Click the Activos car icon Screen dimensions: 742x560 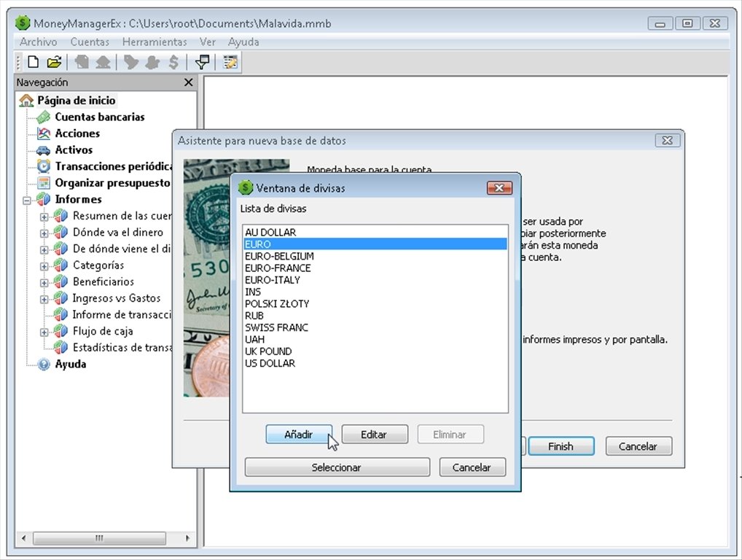click(x=44, y=150)
